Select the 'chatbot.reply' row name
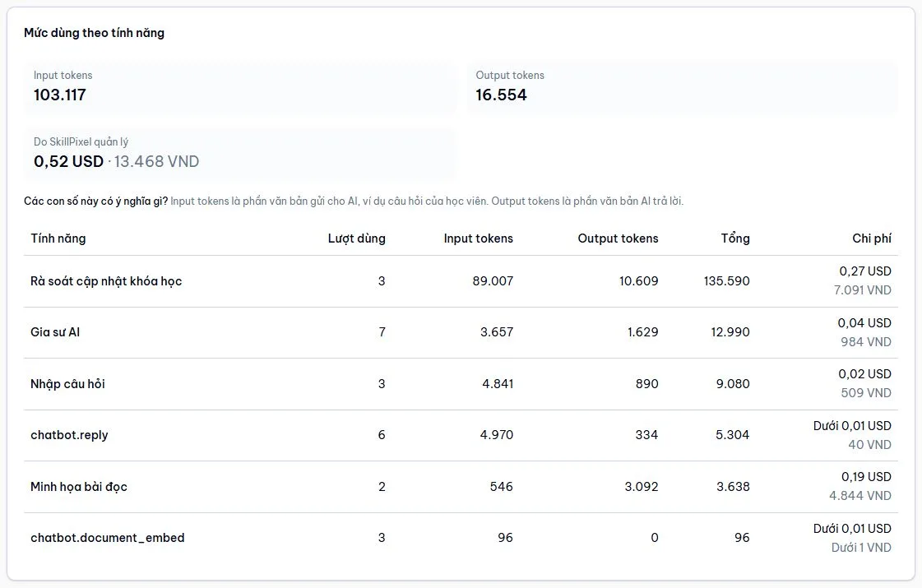The width and height of the screenshot is (922, 588). pyautogui.click(x=69, y=435)
